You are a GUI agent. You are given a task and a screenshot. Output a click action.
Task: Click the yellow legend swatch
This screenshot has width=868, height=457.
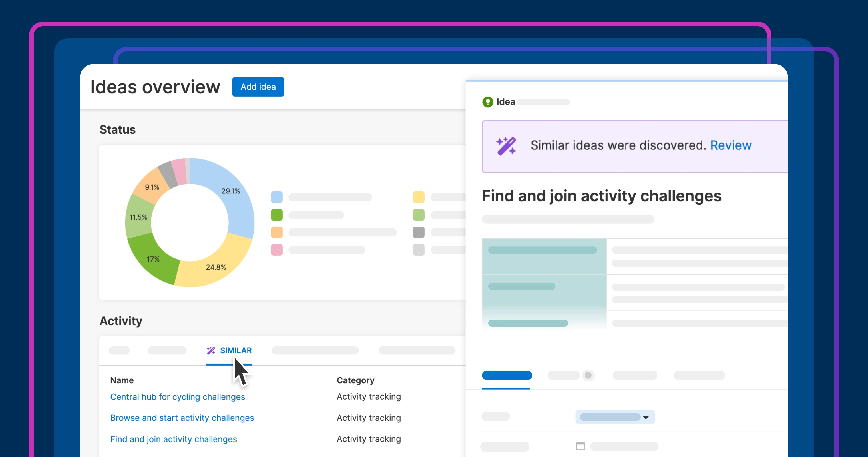[x=419, y=197]
